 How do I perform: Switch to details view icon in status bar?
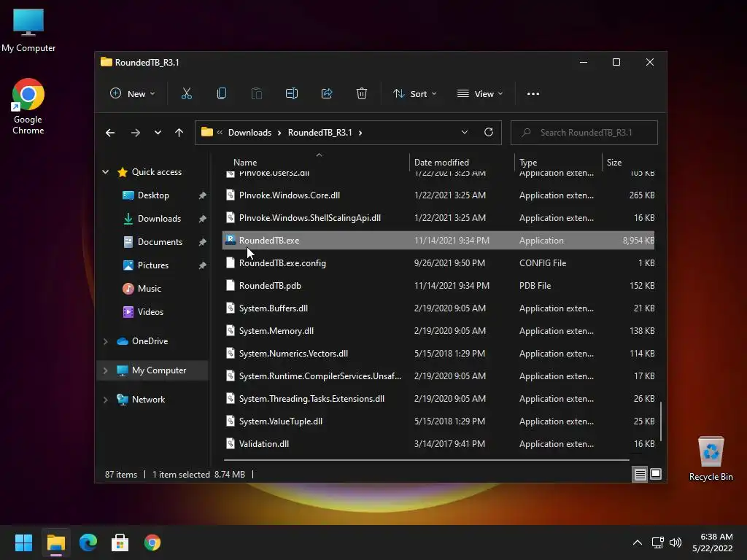pyautogui.click(x=640, y=474)
